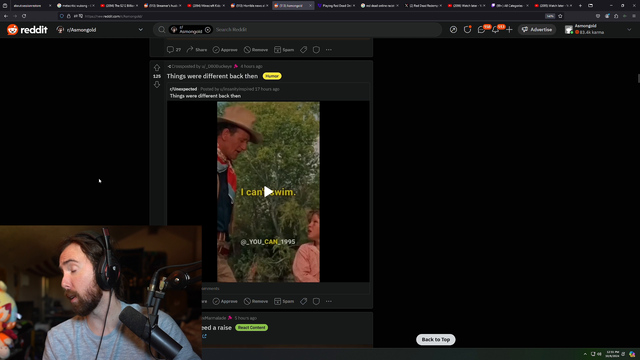Screen dimensions: 640x360
Task: Click the mod shield icon below the video
Action: click(x=316, y=302)
